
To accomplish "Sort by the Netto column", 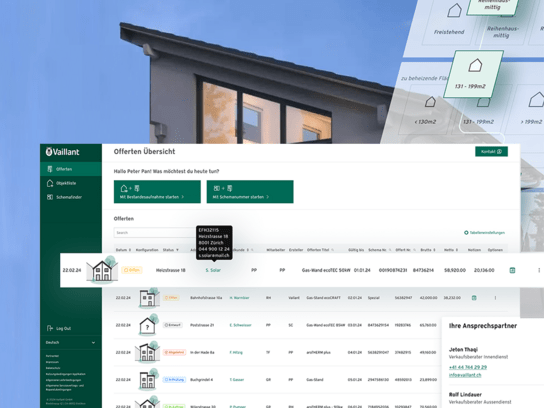I will pos(451,250).
